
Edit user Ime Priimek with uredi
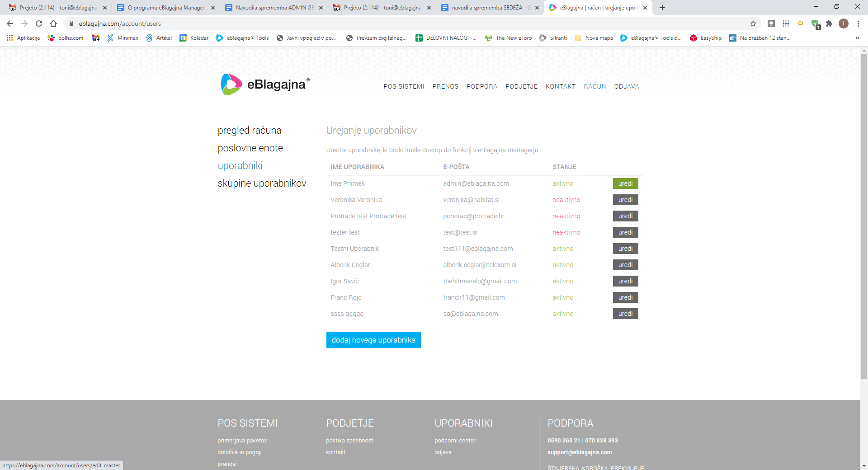click(625, 183)
